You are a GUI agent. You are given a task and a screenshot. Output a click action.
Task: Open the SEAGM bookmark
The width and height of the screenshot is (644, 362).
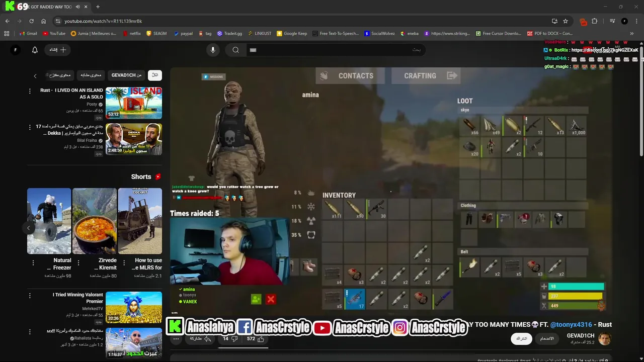tap(156, 34)
